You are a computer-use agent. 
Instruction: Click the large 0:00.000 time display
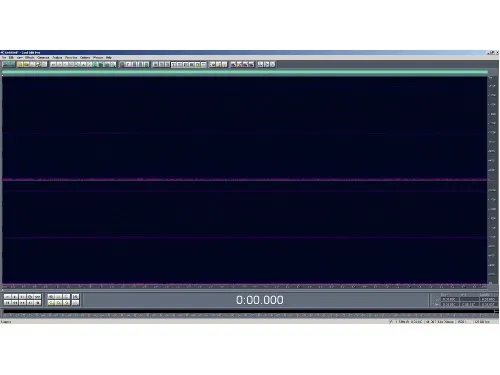(260, 300)
